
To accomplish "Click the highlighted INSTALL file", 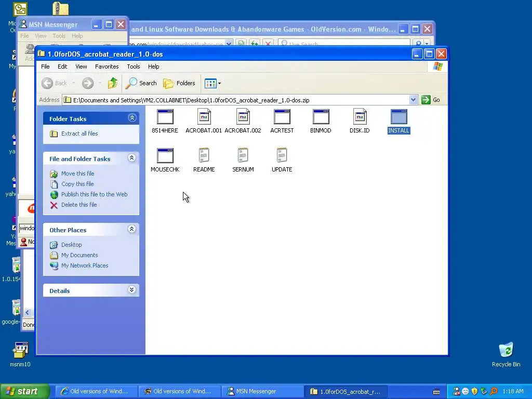I will [398, 121].
